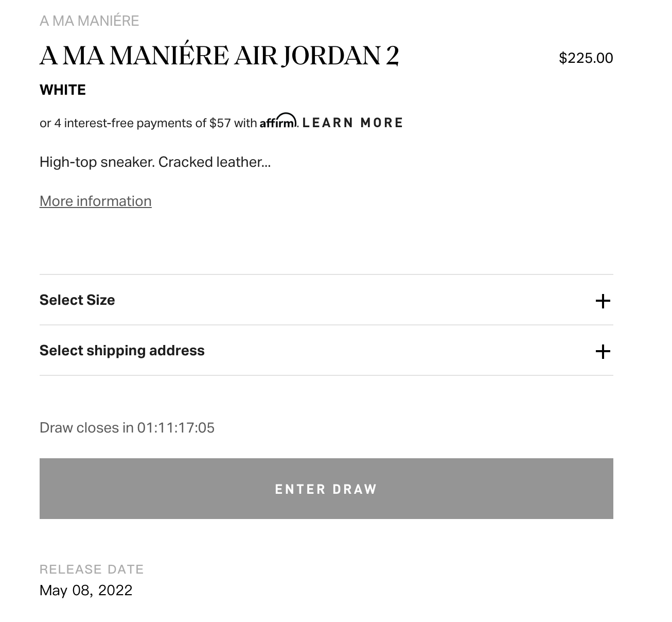Click the A MA MANIÉRE AIR JORDAN 2 title
Viewport: 672px width, 622px height.
point(219,56)
